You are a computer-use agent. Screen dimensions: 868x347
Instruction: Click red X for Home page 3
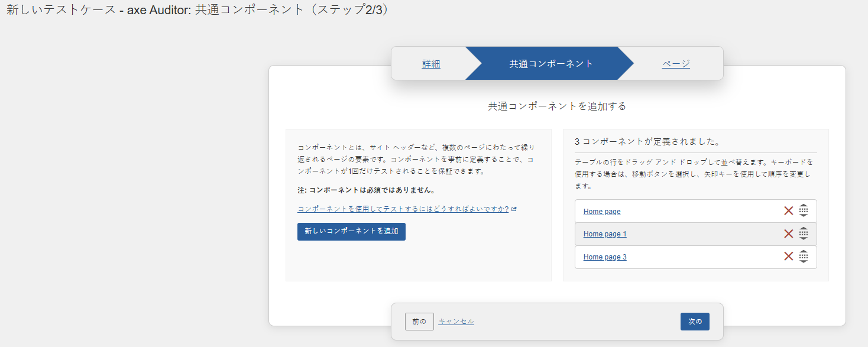788,257
